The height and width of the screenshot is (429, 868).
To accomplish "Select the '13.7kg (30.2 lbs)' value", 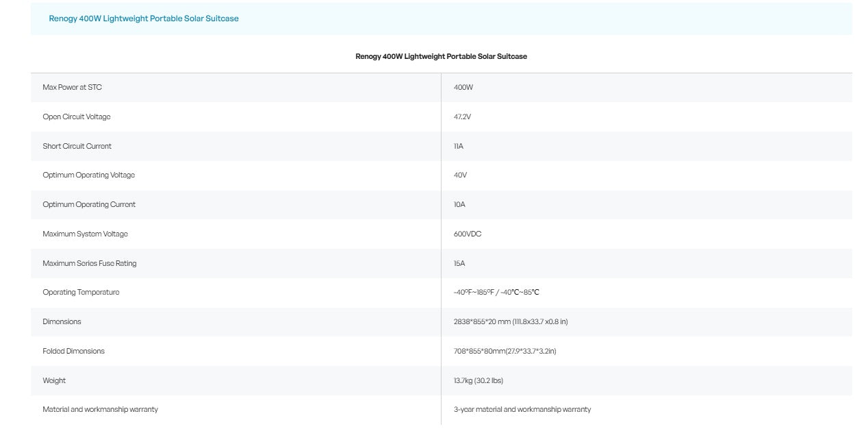I will coord(478,380).
